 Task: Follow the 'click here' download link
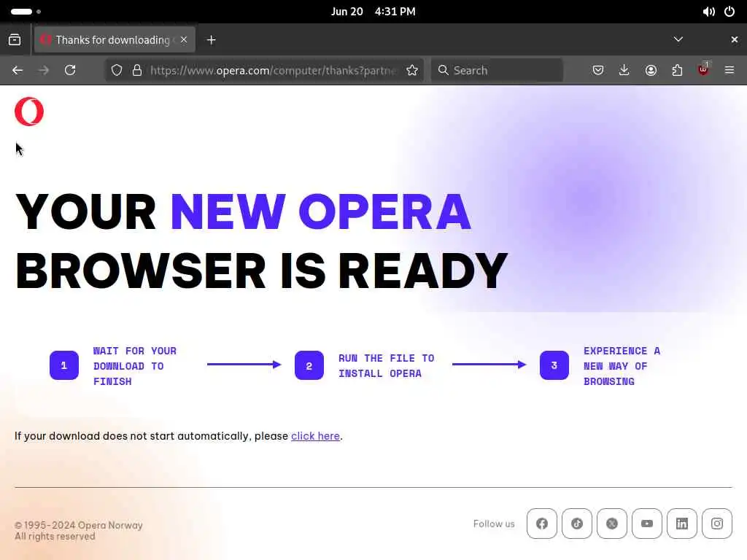point(315,436)
